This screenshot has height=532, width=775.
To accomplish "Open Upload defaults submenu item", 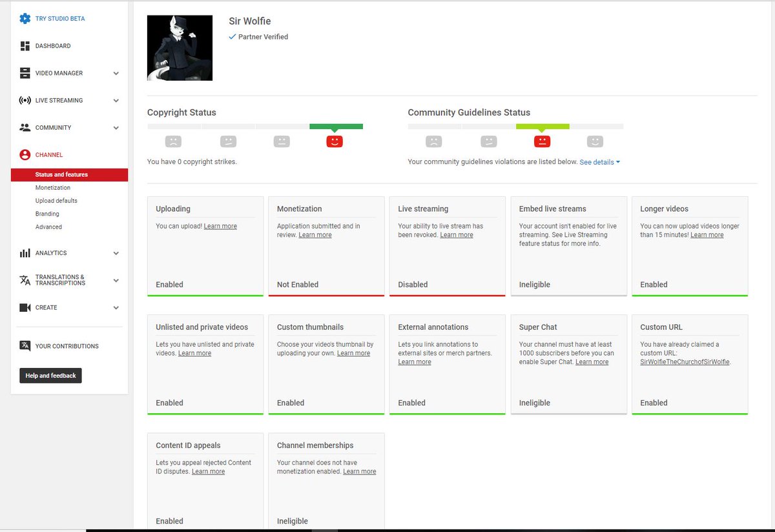I will click(56, 201).
